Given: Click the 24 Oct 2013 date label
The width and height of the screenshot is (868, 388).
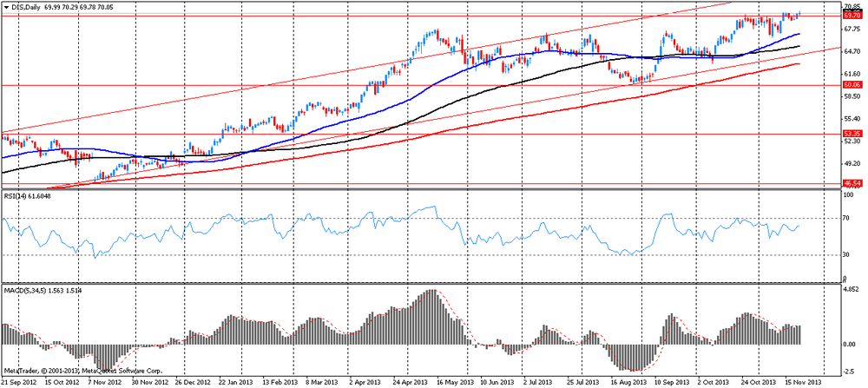Looking at the screenshot, I should (758, 383).
